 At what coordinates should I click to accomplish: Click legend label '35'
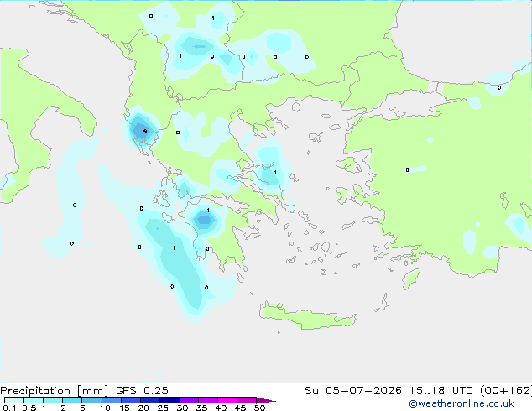[201, 408]
